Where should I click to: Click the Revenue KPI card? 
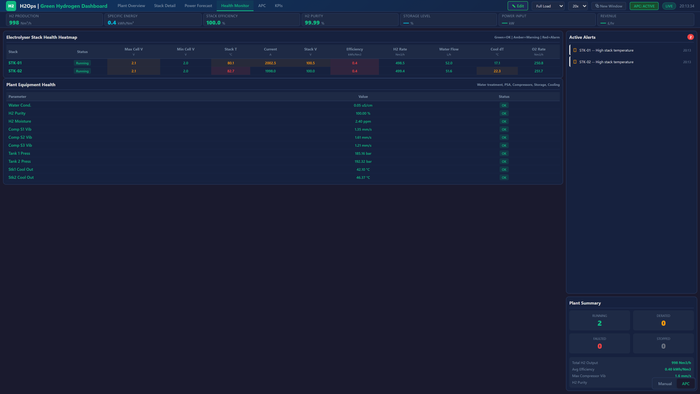pyautogui.click(x=646, y=20)
